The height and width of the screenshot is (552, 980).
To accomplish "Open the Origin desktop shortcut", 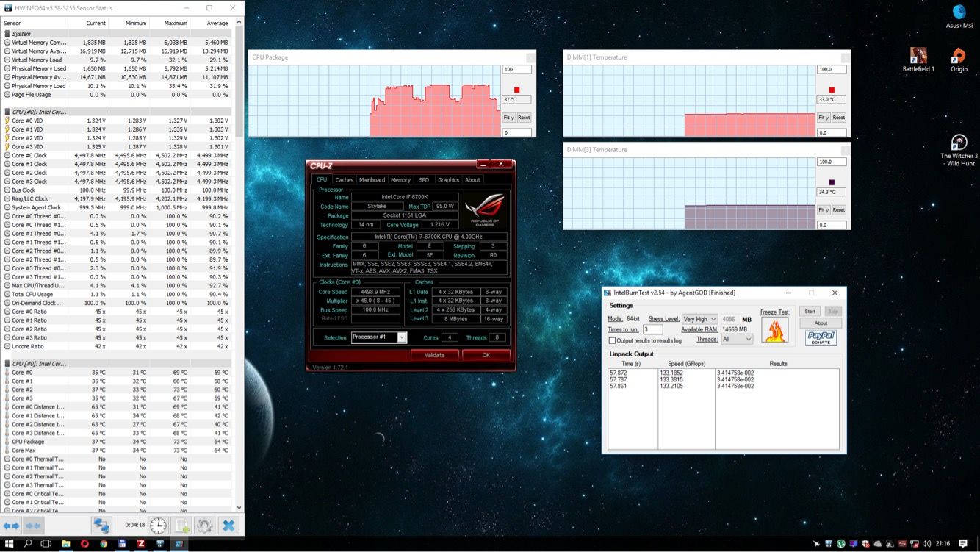I will click(959, 60).
